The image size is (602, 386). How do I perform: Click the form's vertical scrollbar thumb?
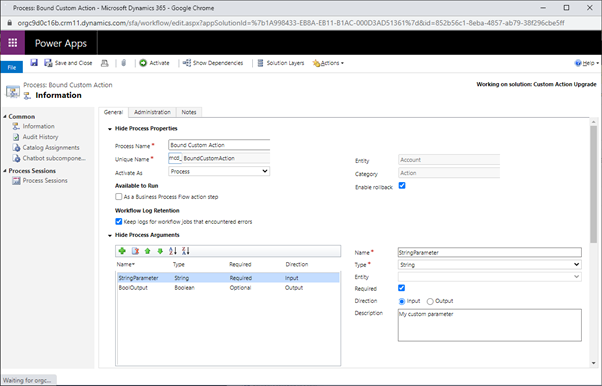594,184
